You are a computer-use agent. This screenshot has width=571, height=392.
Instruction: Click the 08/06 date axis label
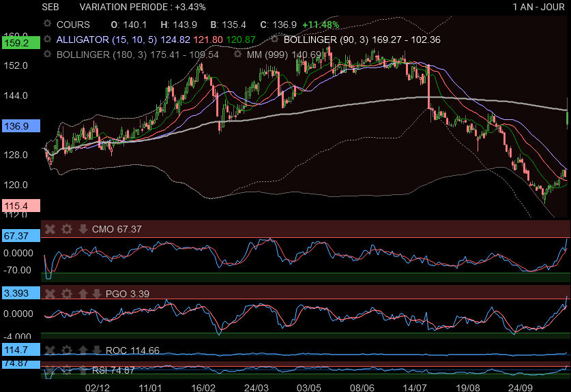[362, 387]
